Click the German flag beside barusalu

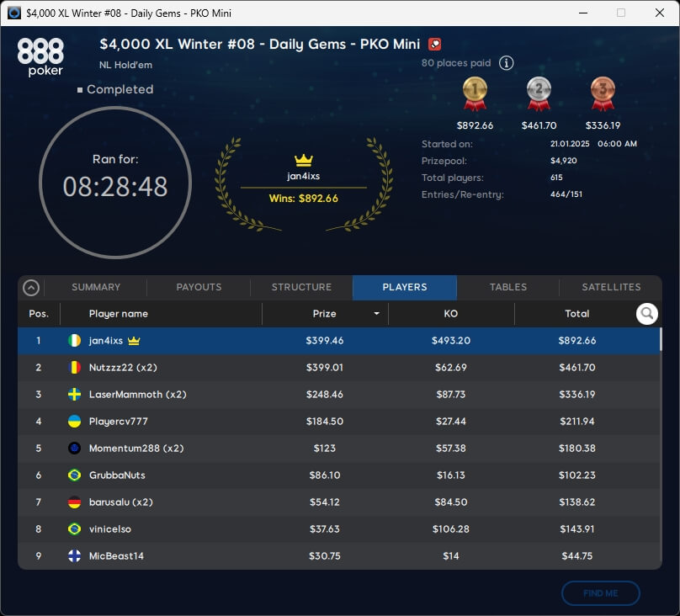75,502
